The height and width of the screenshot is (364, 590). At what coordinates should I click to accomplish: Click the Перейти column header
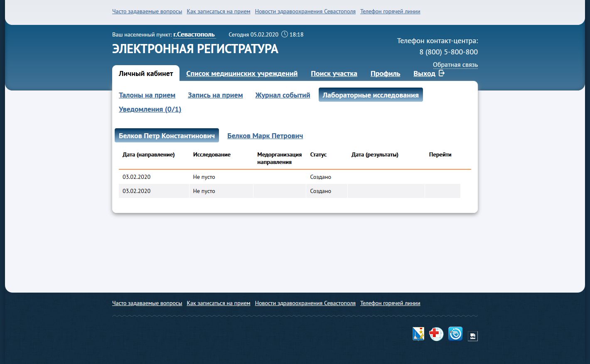tap(440, 154)
